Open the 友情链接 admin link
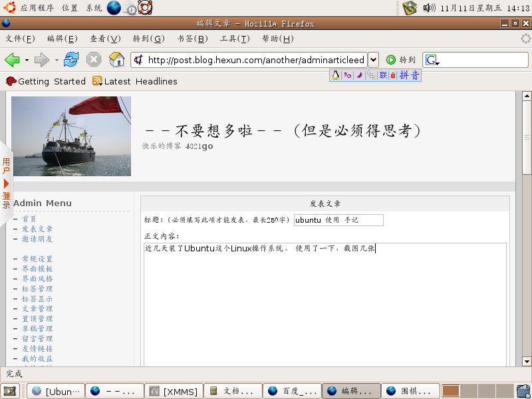 (37, 348)
